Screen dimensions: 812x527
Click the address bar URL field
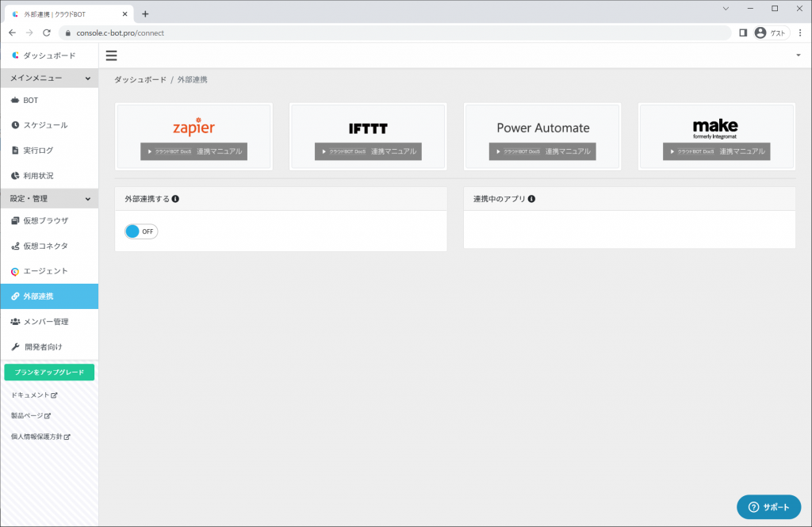click(395, 32)
